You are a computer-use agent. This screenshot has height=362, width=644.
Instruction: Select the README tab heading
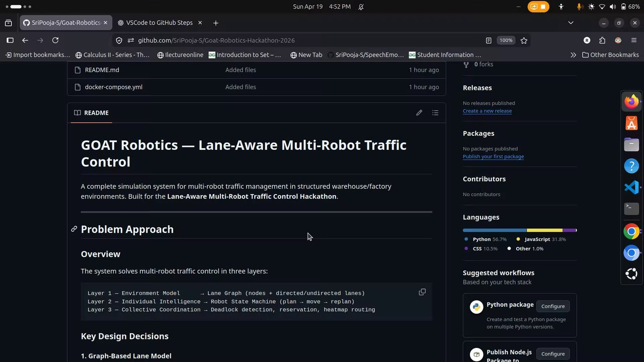click(91, 113)
